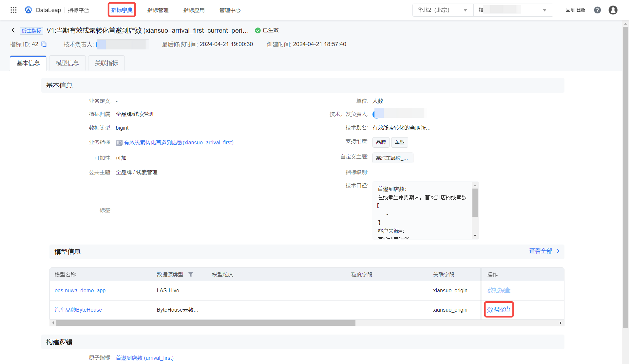Open the user avatar account icon
This screenshot has width=629, height=364.
coord(613,10)
